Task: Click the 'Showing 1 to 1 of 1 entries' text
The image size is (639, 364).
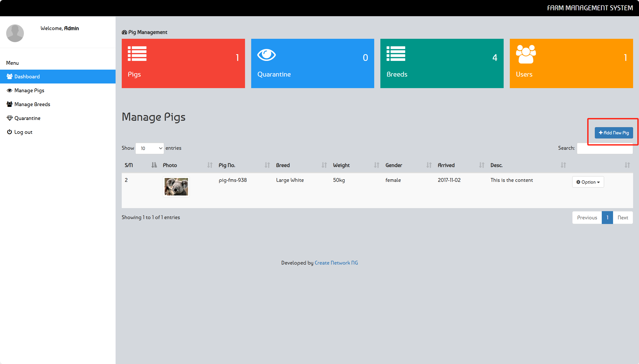Action: point(151,217)
